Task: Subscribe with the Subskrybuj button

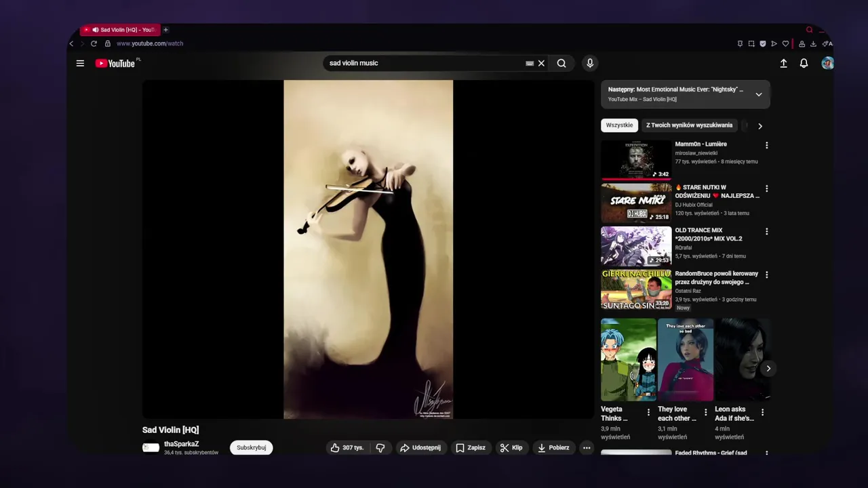Action: (251, 448)
